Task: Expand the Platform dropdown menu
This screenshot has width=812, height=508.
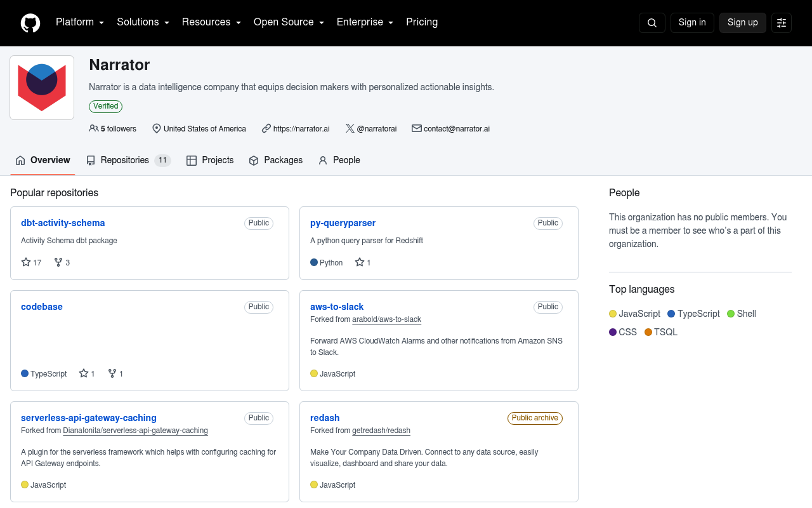Action: pyautogui.click(x=80, y=22)
